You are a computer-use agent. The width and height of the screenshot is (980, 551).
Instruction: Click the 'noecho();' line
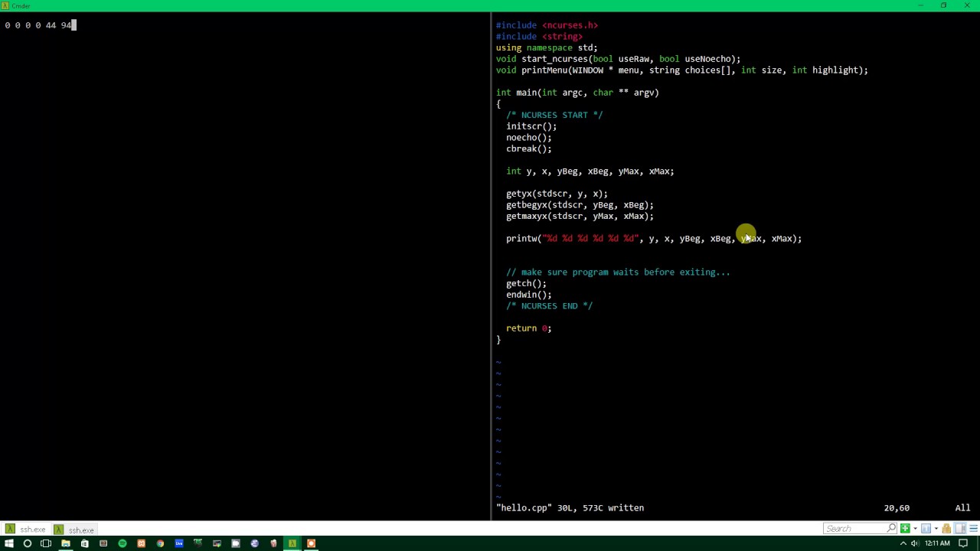pyautogui.click(x=529, y=138)
